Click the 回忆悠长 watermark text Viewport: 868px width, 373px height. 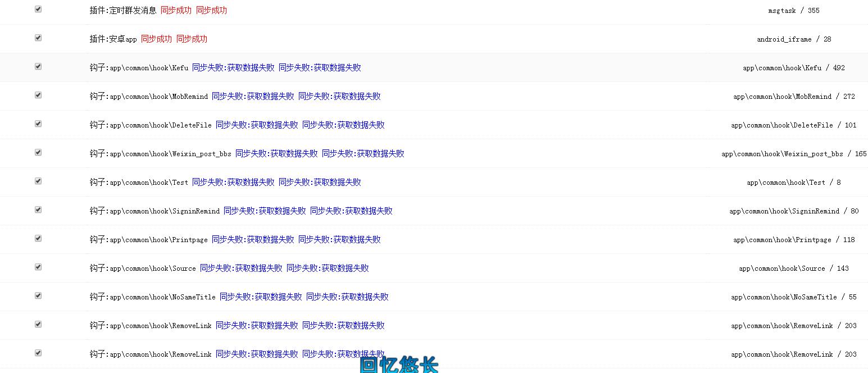399,365
